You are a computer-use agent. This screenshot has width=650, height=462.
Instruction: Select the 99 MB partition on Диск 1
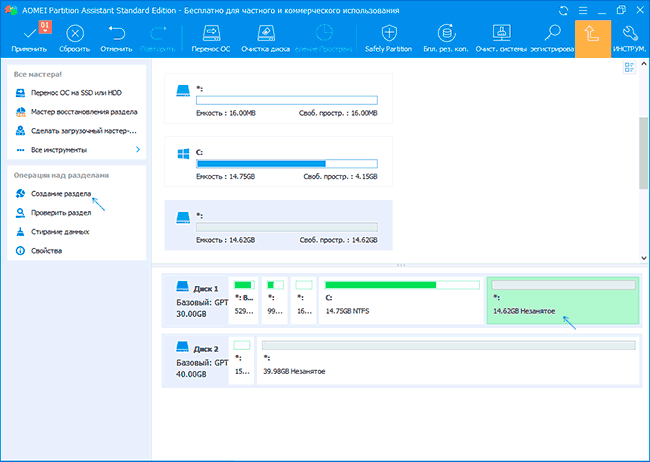[x=275, y=301]
